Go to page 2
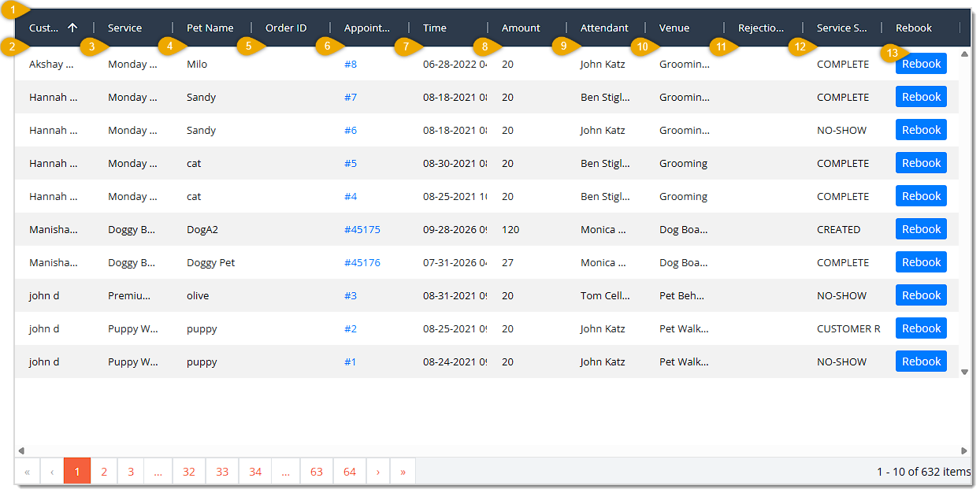This screenshot has height=493, width=980. click(104, 472)
